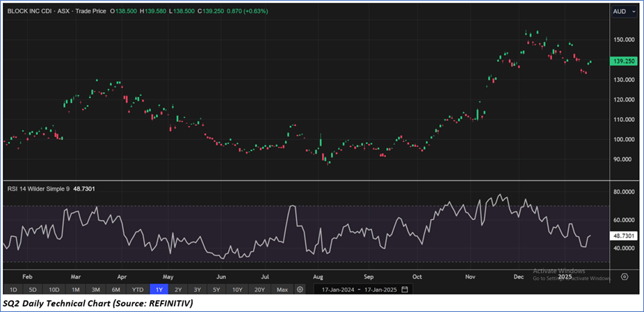Screen dimensions: 644x312
Task: Switch to the YTD range
Action: 138,290
